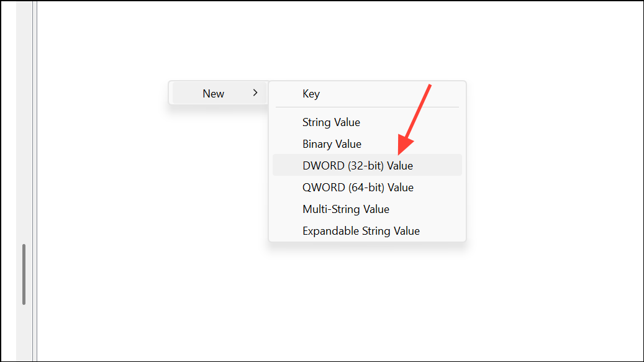The width and height of the screenshot is (644, 362).
Task: Open the New context menu item
Action: (219, 93)
